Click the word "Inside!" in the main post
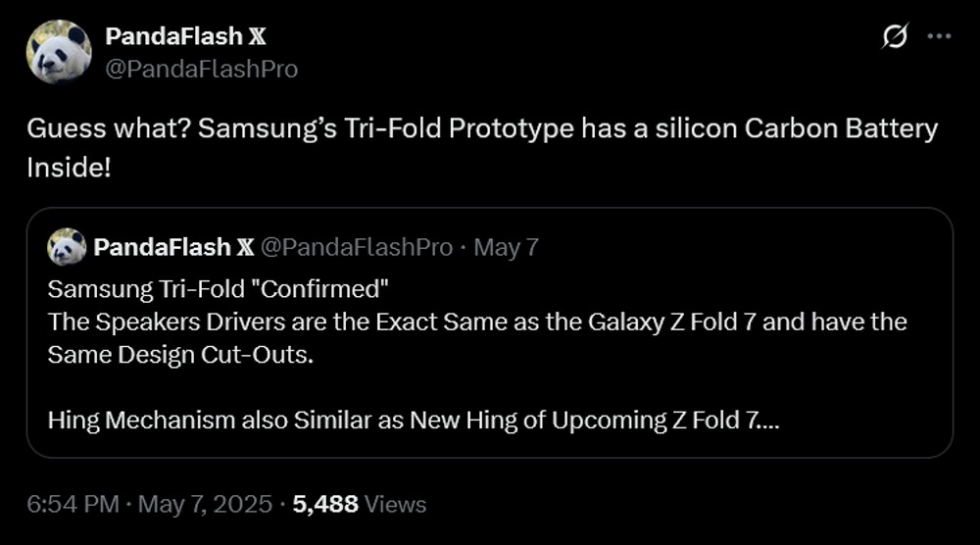The width and height of the screenshot is (980, 545). (x=69, y=167)
